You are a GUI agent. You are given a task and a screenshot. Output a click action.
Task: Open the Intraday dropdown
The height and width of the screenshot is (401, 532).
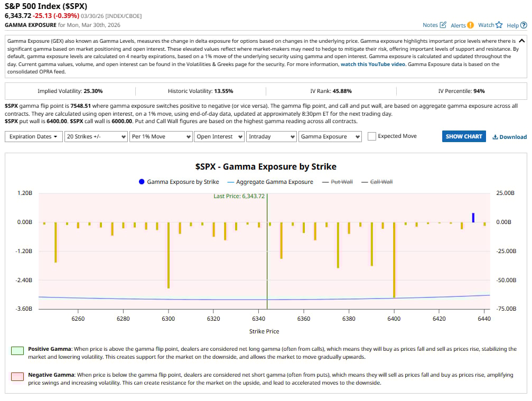click(x=272, y=136)
